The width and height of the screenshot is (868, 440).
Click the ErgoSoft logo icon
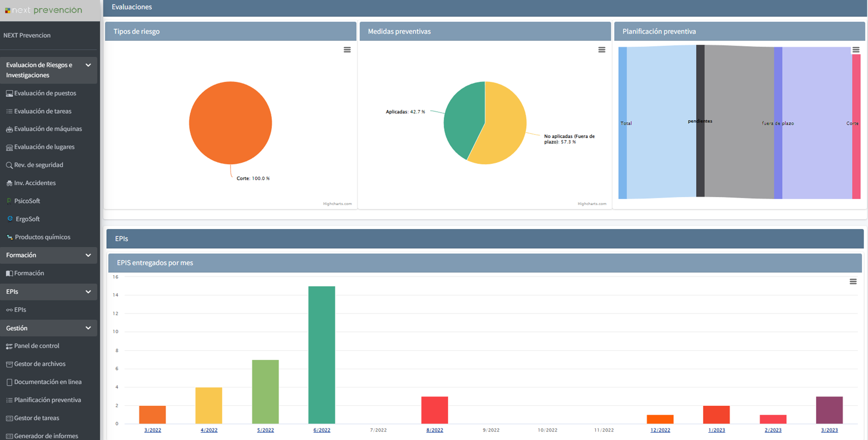(x=10, y=219)
